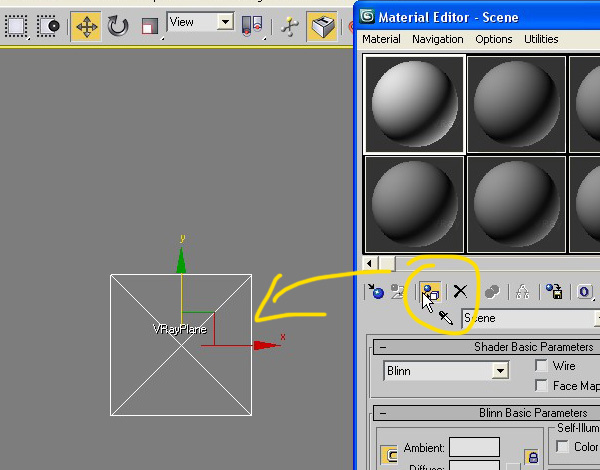Enable the Wire checkbox
The image size is (600, 470).
tap(541, 366)
